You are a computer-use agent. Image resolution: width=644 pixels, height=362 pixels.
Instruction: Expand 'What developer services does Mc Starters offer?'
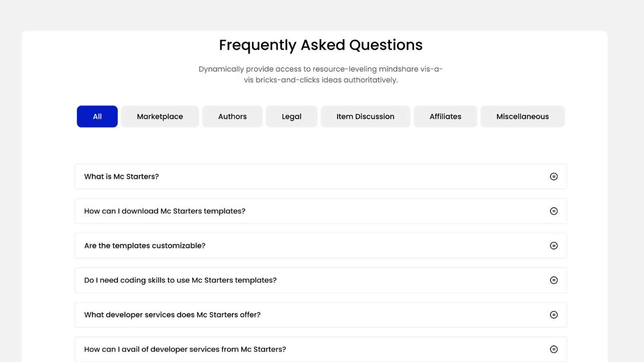coord(172,315)
